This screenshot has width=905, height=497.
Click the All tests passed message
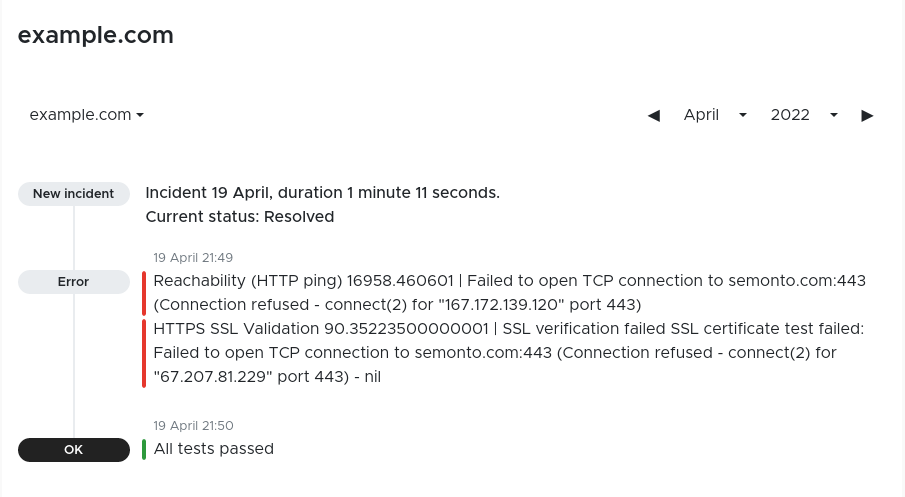[x=214, y=449]
